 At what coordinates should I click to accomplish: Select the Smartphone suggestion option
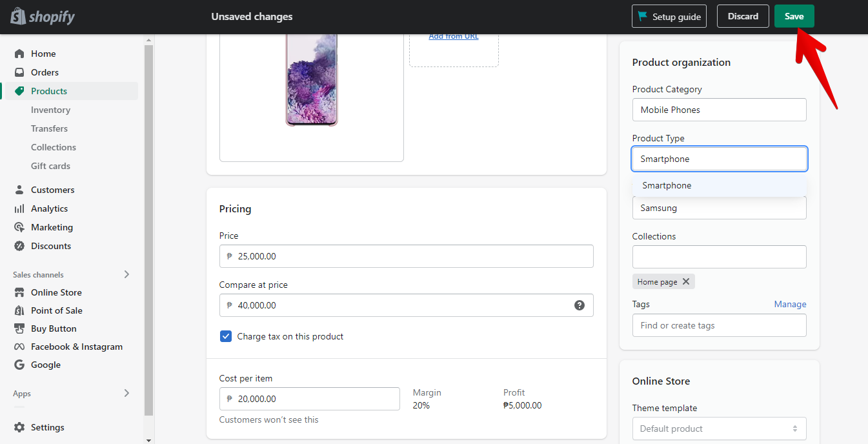[667, 185]
